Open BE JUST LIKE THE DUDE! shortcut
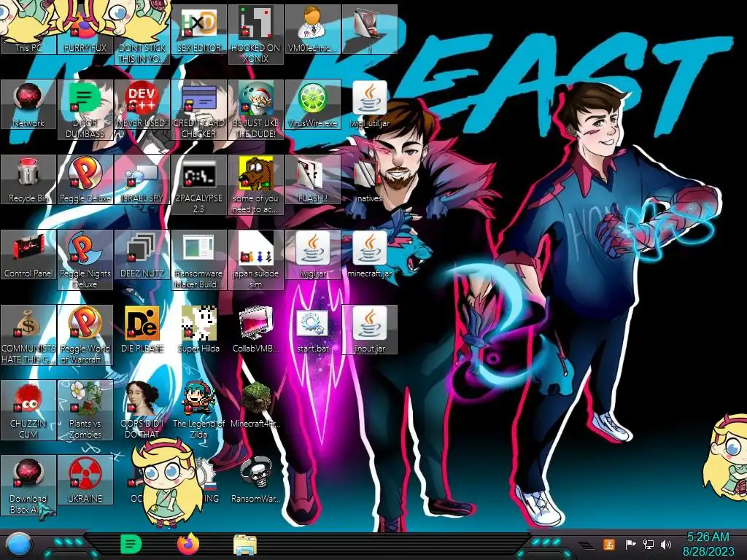 [256, 109]
